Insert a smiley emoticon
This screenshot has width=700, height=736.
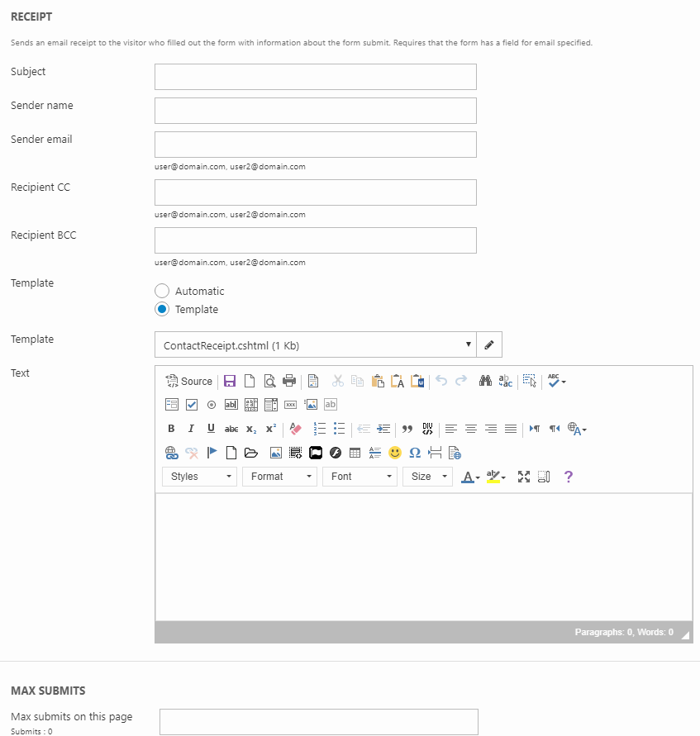coord(395,453)
